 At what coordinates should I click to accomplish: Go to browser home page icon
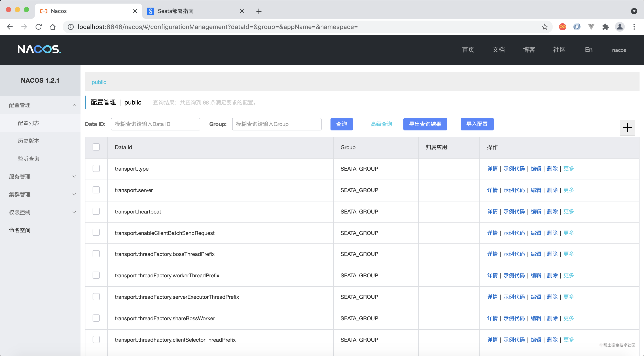(x=53, y=27)
